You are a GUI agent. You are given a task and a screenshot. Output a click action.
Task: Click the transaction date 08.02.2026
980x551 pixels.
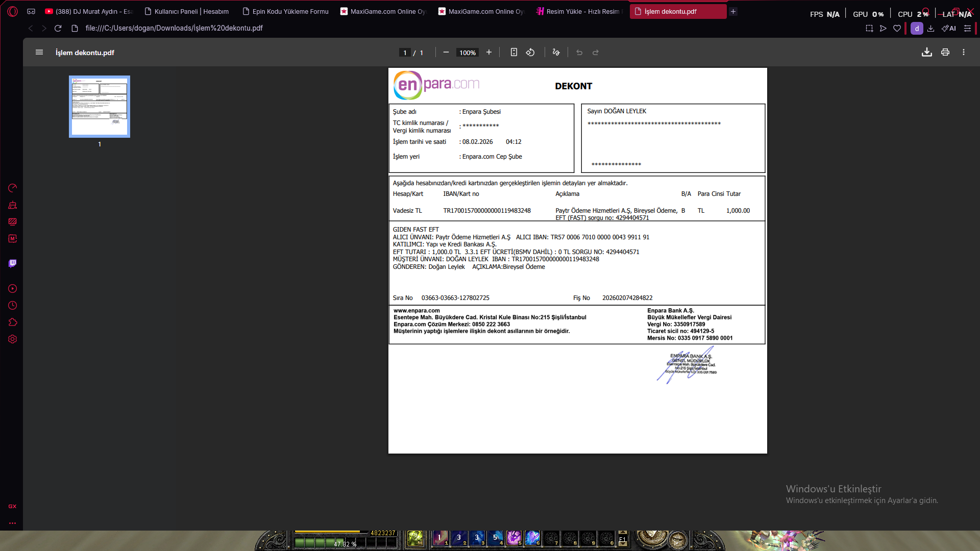[478, 142]
